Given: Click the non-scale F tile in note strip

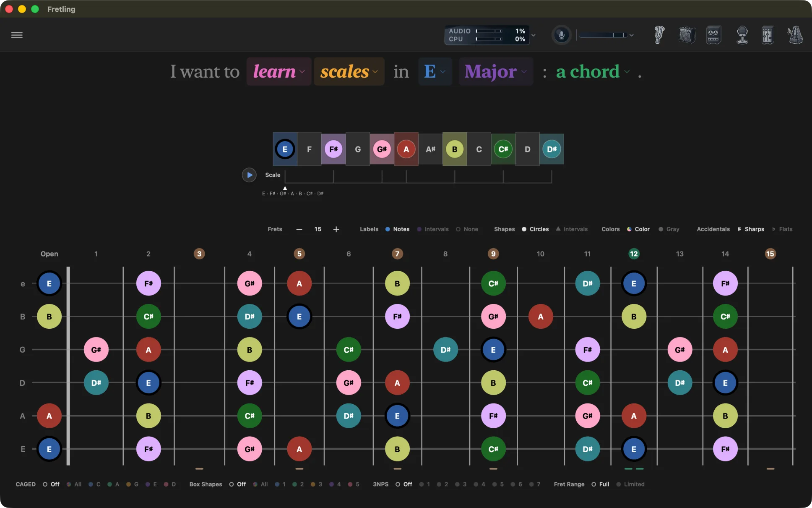Looking at the screenshot, I should pos(309,149).
